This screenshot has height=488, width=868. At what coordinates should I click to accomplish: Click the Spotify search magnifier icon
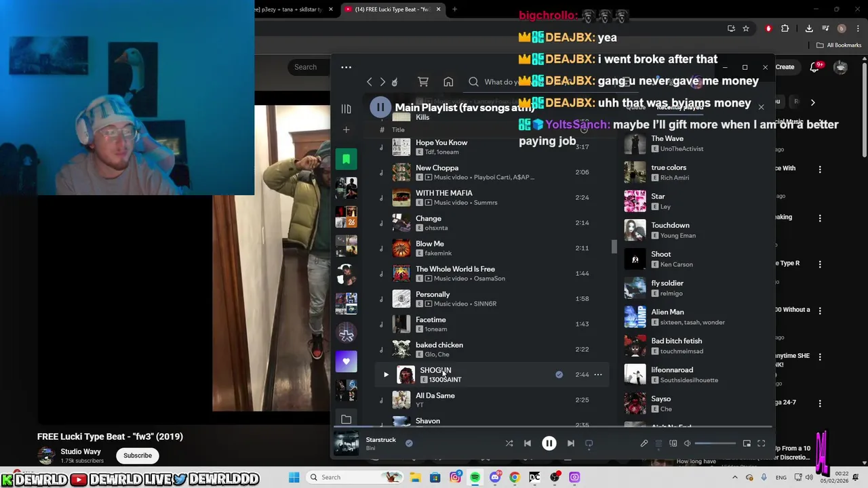point(473,82)
